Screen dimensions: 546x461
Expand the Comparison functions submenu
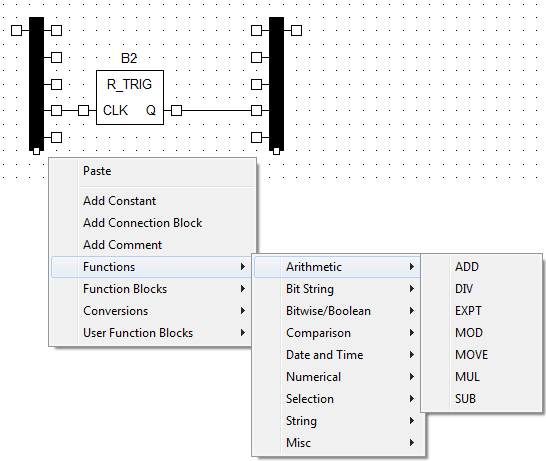[x=337, y=333]
